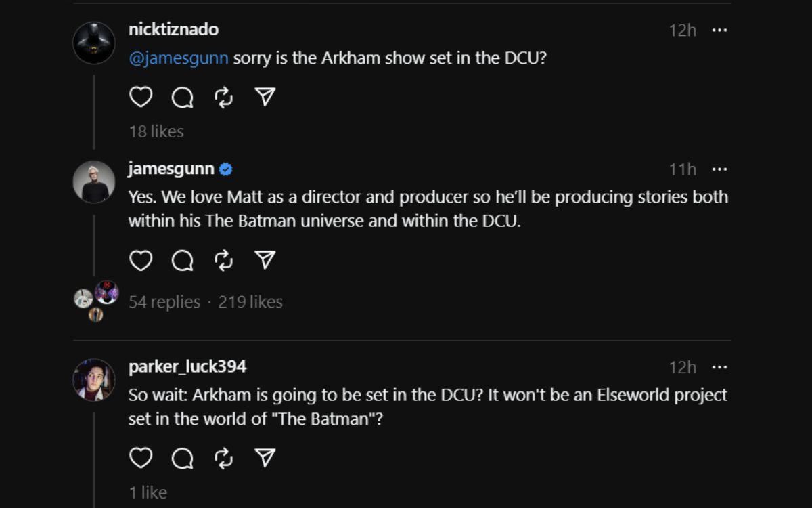The image size is (812, 508).
Task: Open the three-dot menu on jamesgunn's reply
Action: [721, 169]
